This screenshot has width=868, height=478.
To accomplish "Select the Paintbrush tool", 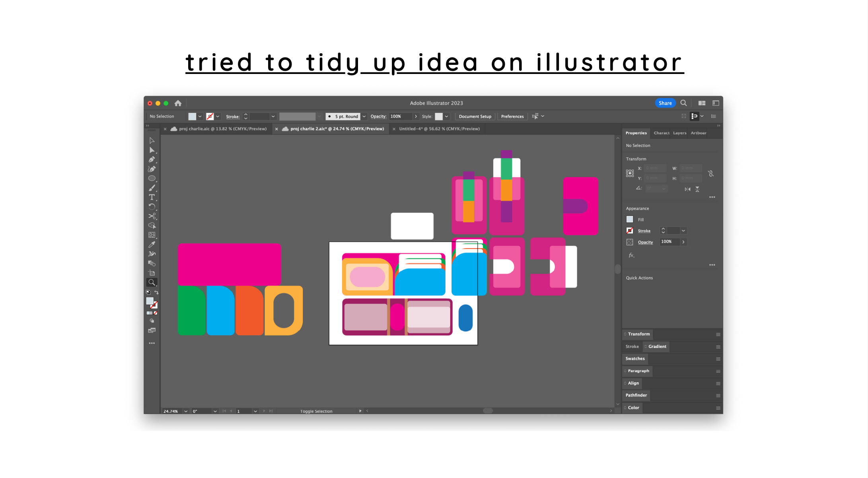I will 152,188.
